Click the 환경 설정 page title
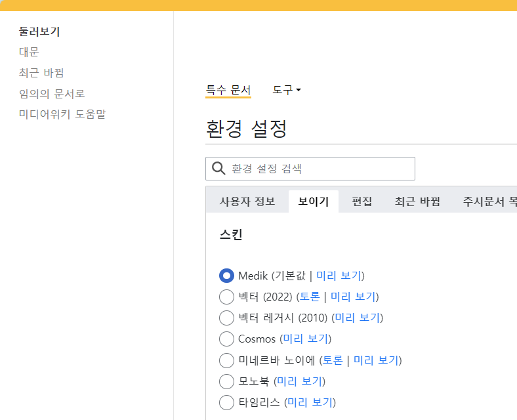 click(x=246, y=129)
